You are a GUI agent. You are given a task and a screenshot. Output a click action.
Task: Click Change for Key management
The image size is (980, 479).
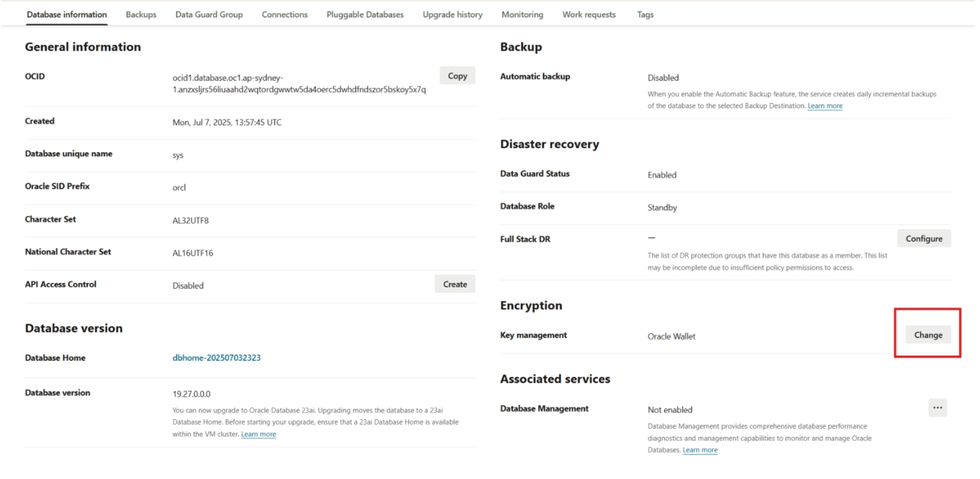pos(928,335)
